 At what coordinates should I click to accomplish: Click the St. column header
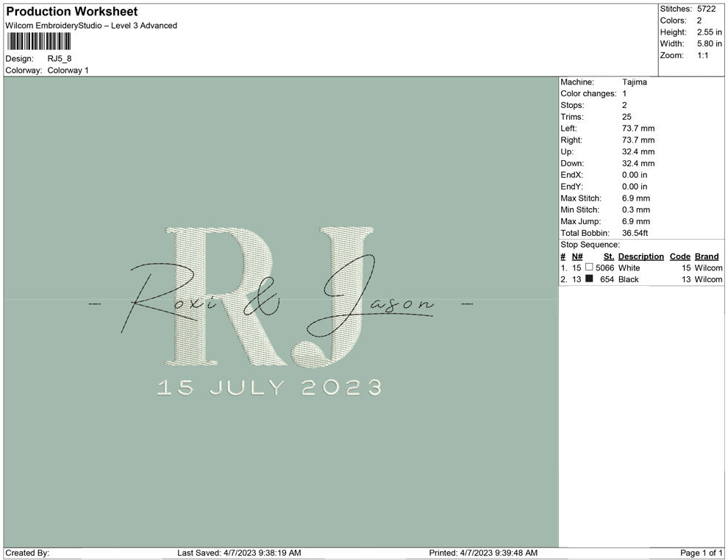pyautogui.click(x=608, y=256)
